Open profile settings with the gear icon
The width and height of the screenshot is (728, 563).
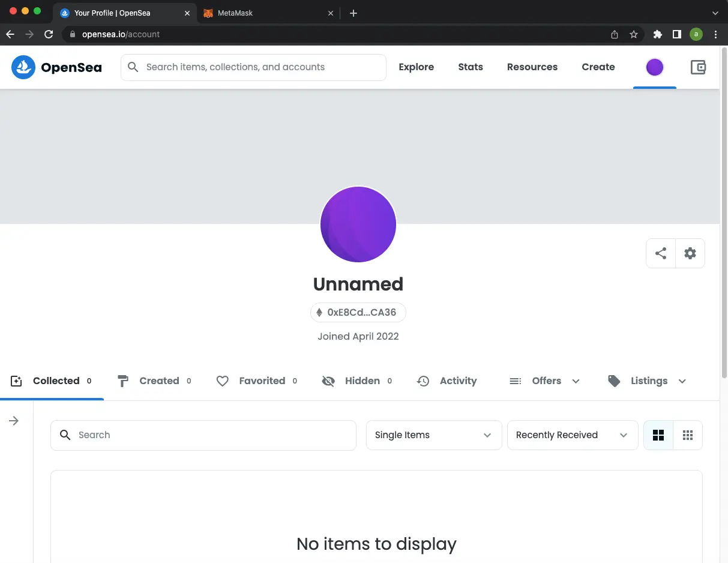(x=690, y=253)
